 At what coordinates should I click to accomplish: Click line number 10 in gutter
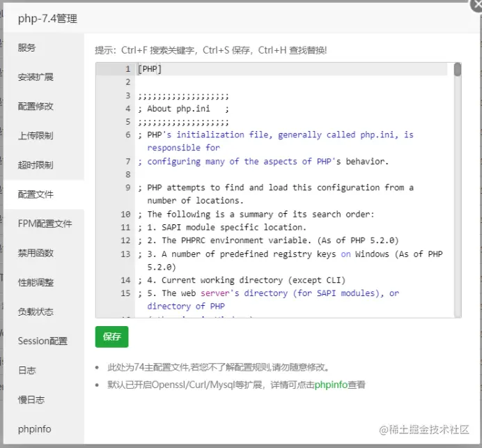tap(125, 214)
